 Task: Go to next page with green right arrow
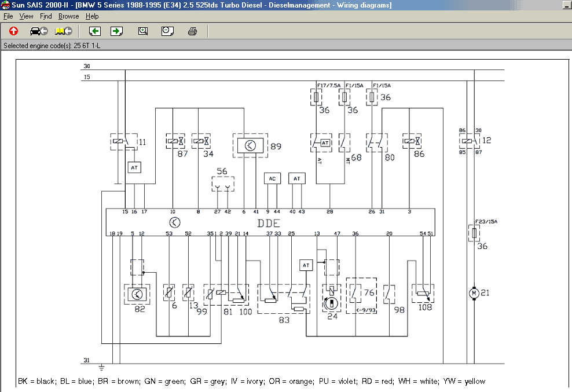[x=117, y=31]
